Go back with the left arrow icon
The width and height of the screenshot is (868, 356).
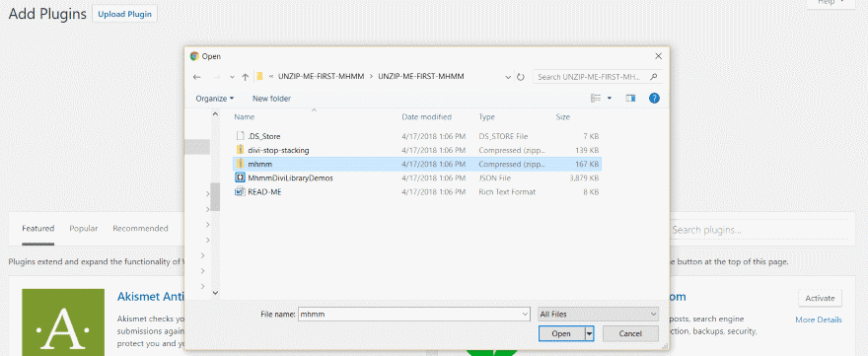[x=196, y=77]
